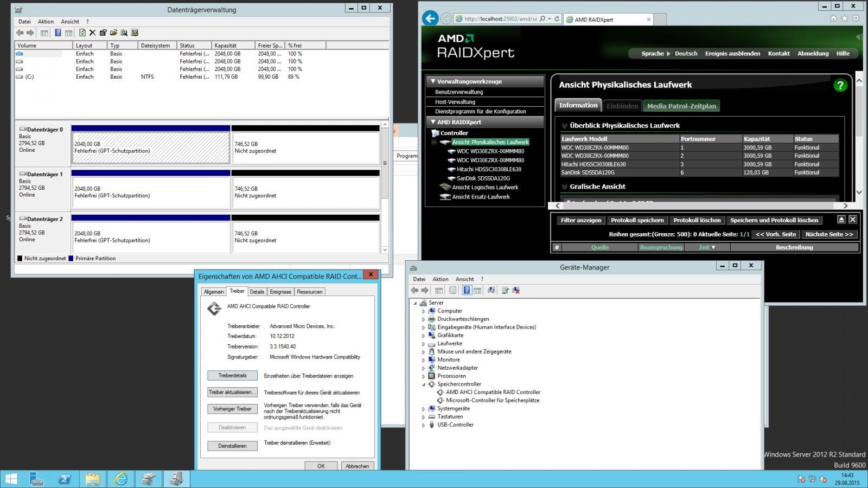868x488 pixels.
Task: Open File Explorer from the taskbar
Action: point(92,479)
